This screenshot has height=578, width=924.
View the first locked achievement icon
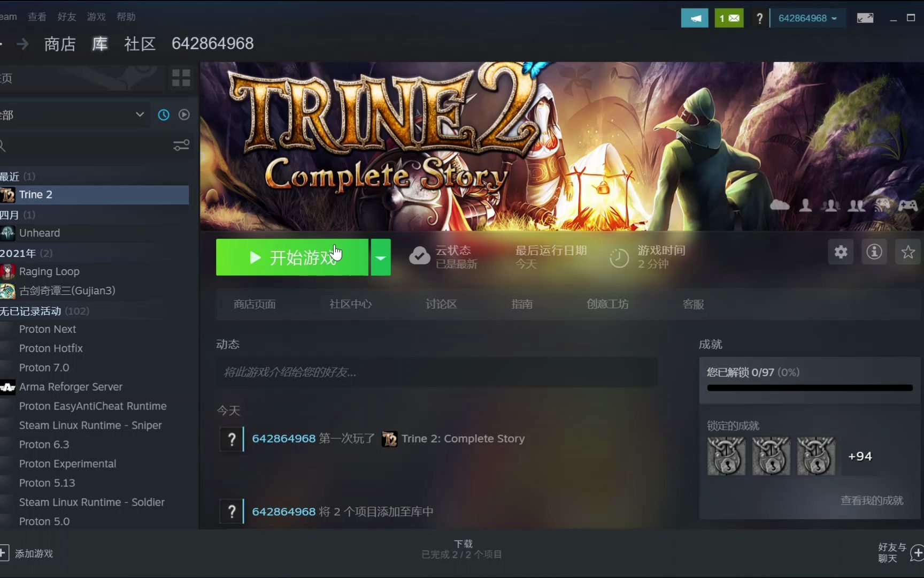[x=726, y=457]
